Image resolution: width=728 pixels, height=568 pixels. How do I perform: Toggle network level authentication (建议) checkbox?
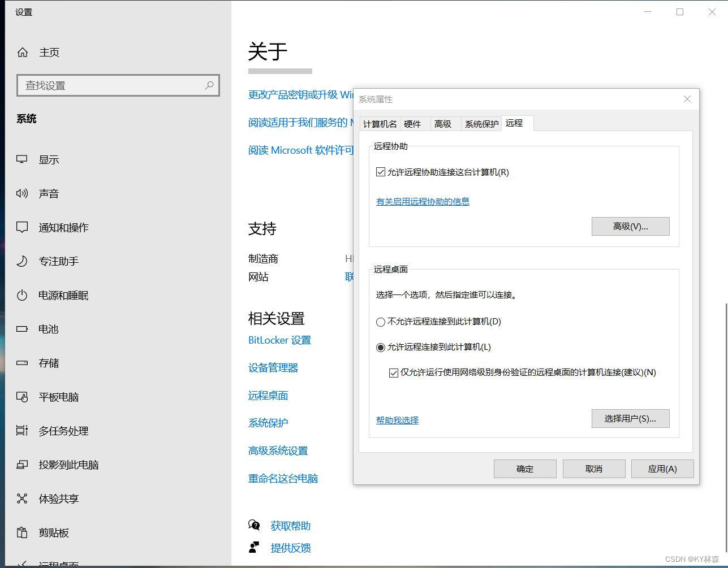pos(394,372)
